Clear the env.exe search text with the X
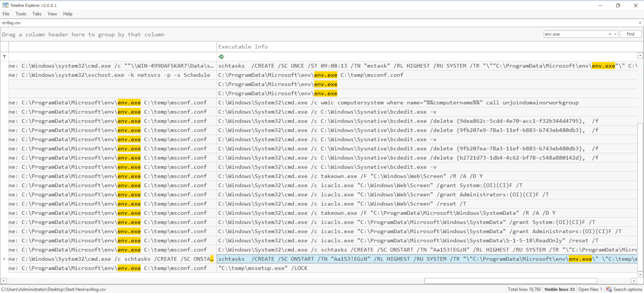 click(610, 34)
